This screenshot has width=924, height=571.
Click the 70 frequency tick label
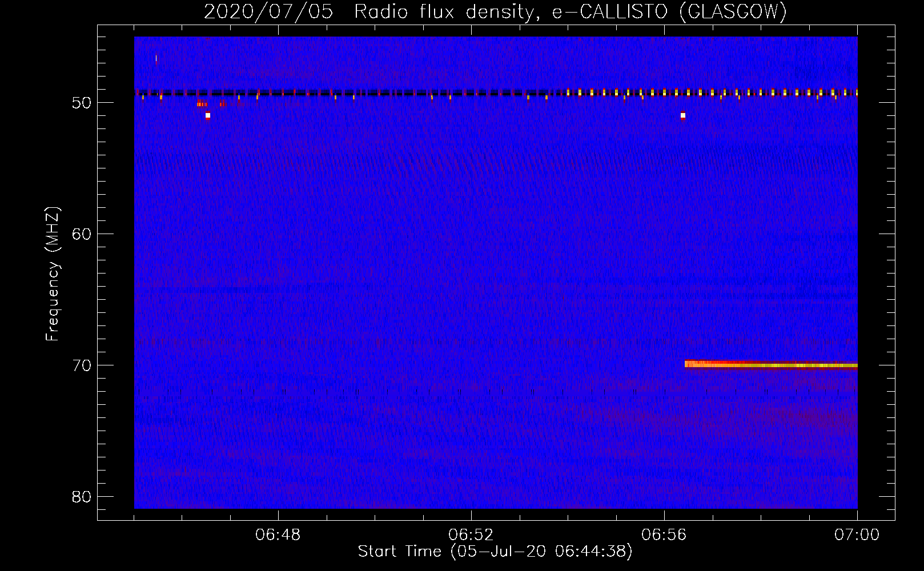coord(81,365)
